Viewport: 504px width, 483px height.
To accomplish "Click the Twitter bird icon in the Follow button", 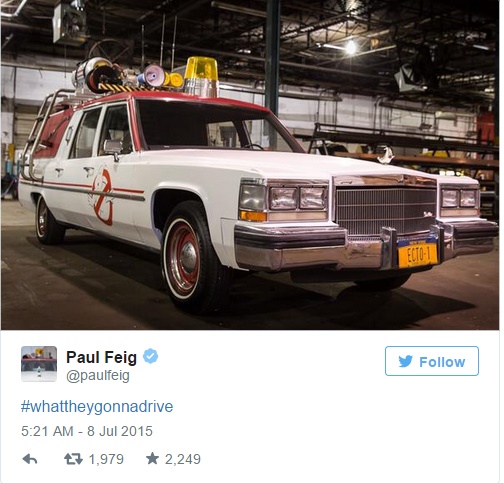I will 405,361.
